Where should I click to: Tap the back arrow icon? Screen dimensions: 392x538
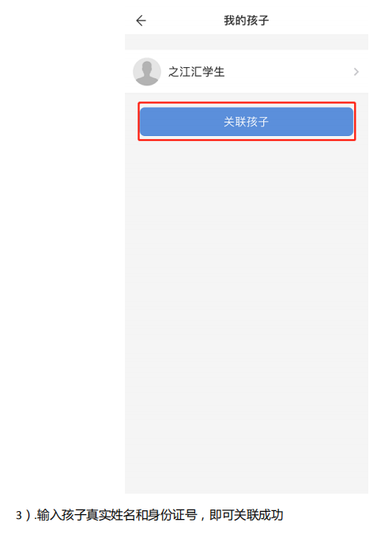pyautogui.click(x=141, y=21)
